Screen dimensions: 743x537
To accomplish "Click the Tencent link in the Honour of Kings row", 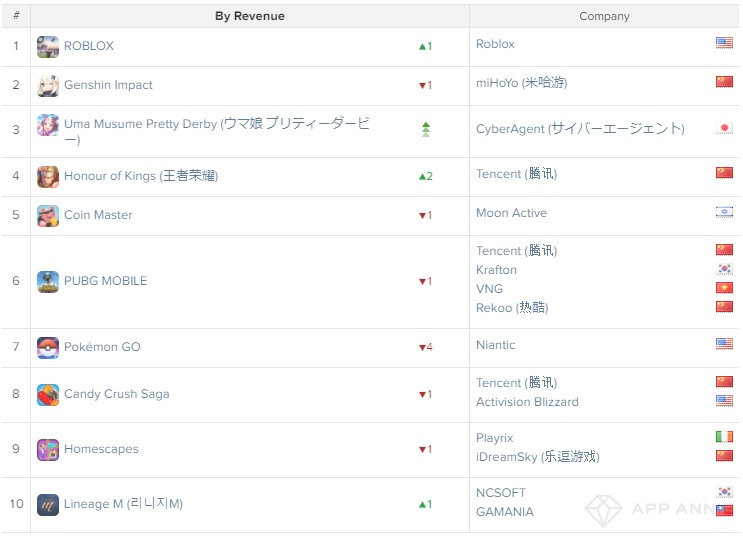I will click(x=516, y=174).
